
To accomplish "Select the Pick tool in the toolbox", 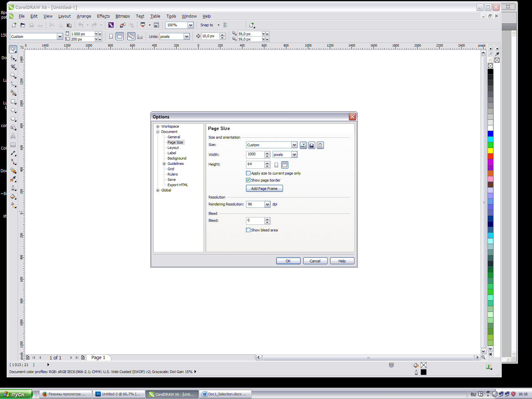I will 13,49.
